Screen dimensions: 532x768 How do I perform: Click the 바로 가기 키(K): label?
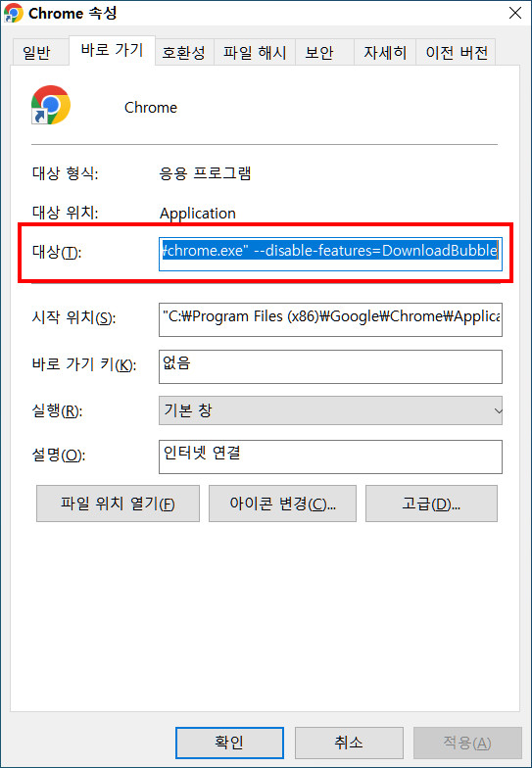[x=84, y=364]
